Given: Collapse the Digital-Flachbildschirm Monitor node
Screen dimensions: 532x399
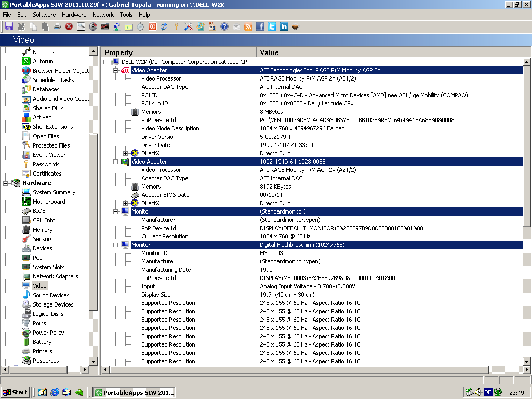Looking at the screenshot, I should click(x=115, y=245).
